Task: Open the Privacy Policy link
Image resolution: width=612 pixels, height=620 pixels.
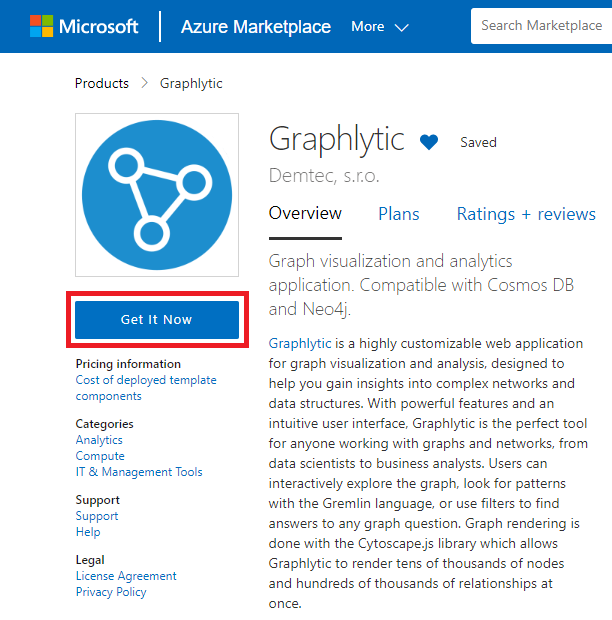Action: 111,592
